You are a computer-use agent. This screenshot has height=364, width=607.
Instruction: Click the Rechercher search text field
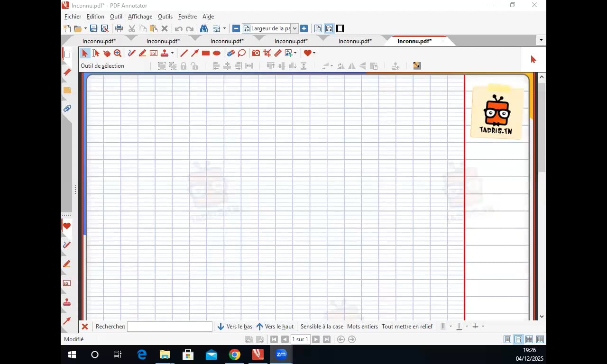point(170,327)
